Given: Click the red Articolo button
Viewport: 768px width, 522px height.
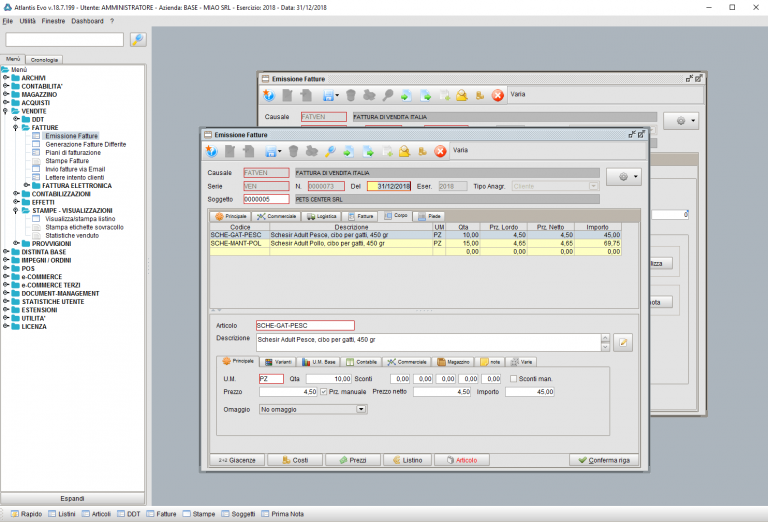Looking at the screenshot, I should [x=462, y=460].
